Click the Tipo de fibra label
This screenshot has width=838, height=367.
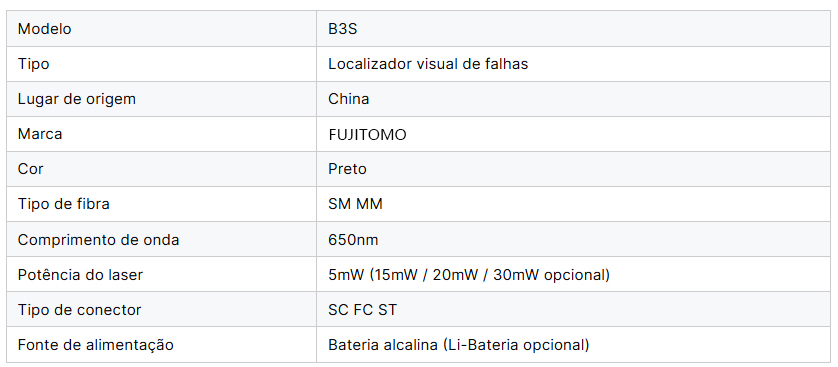click(x=64, y=204)
